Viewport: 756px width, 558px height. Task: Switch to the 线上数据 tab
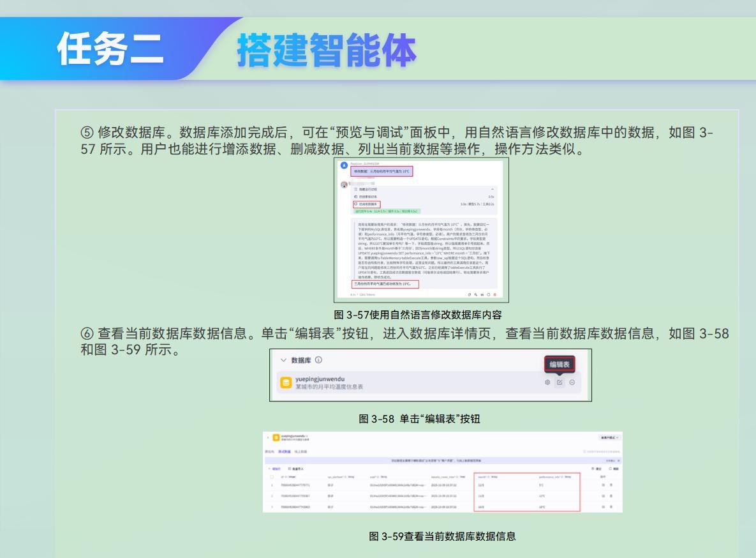(300, 452)
